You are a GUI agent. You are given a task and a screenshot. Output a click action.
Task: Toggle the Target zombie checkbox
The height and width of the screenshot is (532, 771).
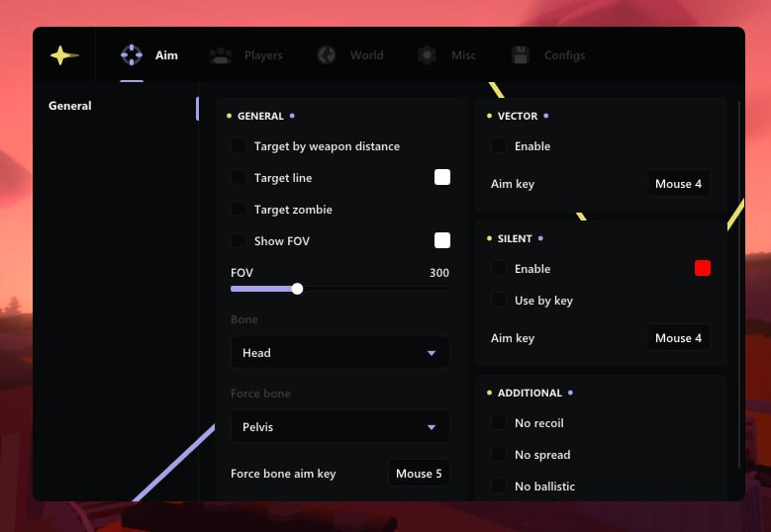coord(239,210)
